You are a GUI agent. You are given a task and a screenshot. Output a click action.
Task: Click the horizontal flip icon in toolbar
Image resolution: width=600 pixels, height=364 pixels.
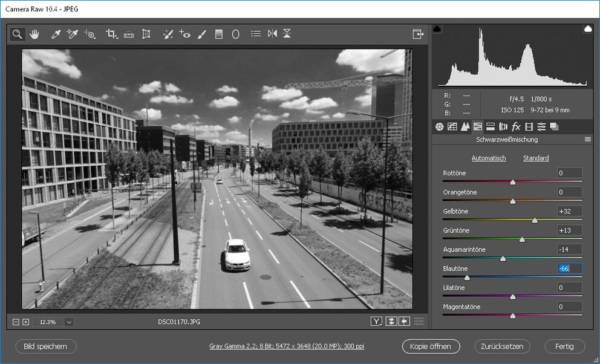pos(272,34)
